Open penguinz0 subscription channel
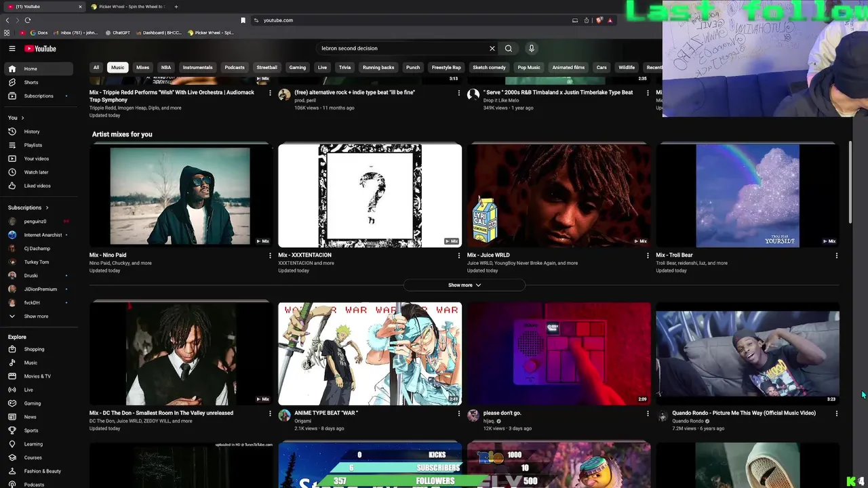This screenshot has width=868, height=488. pos(39,221)
